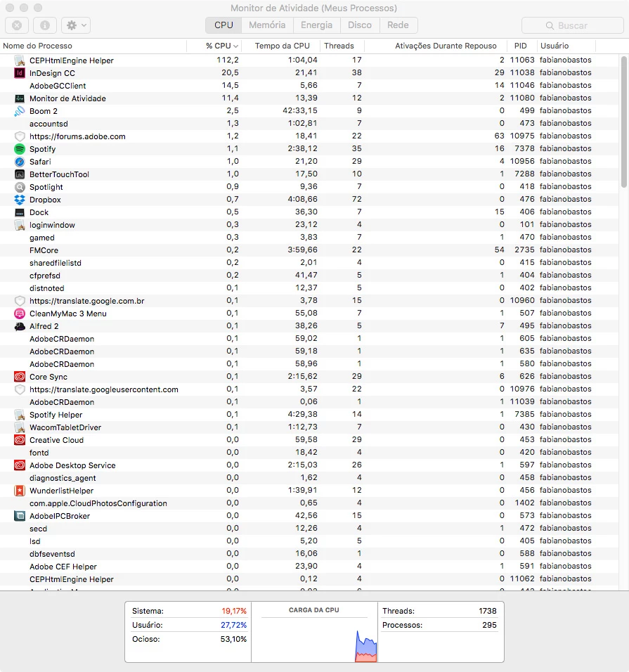Screen dimensions: 629x672
Task: Click the Creative Cloud icon
Action: coord(19,440)
